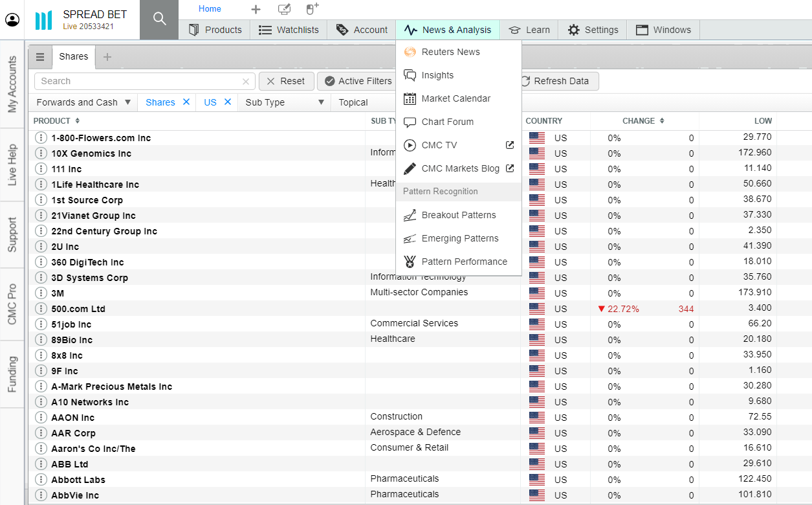This screenshot has height=505, width=812.
Task: Open My Accounts side tab
Action: click(12, 85)
